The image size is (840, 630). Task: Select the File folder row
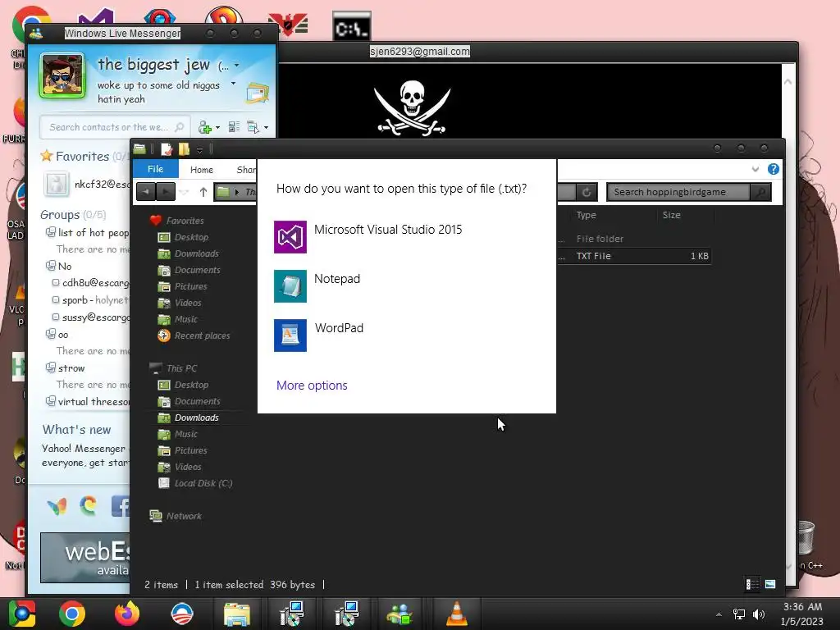[x=634, y=239]
